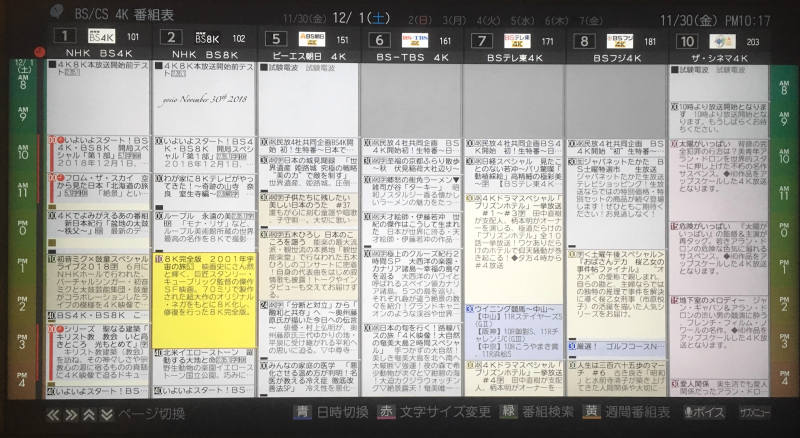800x438 pixels.
Task: Switch to the 11/30(金) date tab
Action: [x=305, y=19]
